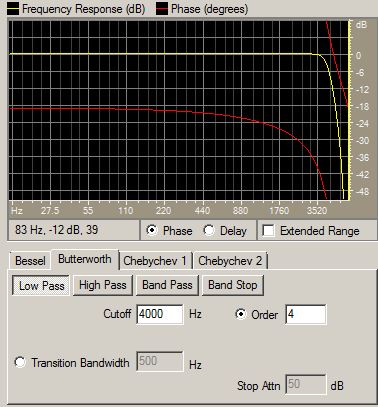Click the 27.5 frequency axis label
378x407 pixels.
click(50, 211)
